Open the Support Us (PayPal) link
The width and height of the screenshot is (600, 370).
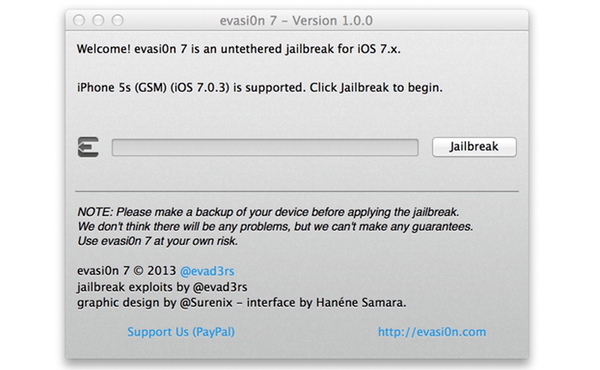point(181,332)
